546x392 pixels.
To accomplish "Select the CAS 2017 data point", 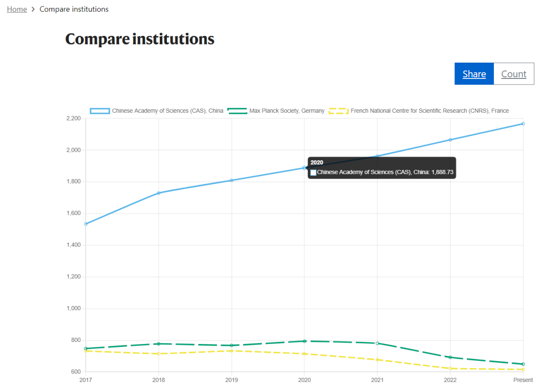I will point(85,224).
